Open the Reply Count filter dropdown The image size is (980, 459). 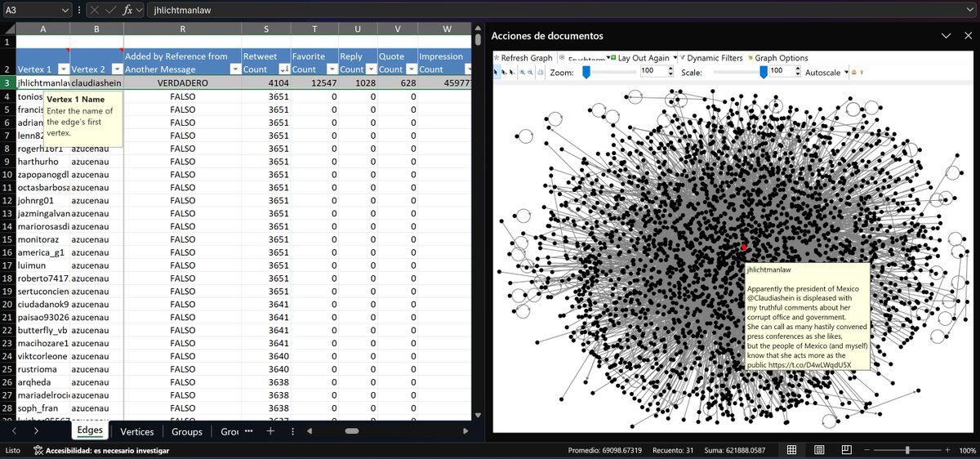(370, 69)
